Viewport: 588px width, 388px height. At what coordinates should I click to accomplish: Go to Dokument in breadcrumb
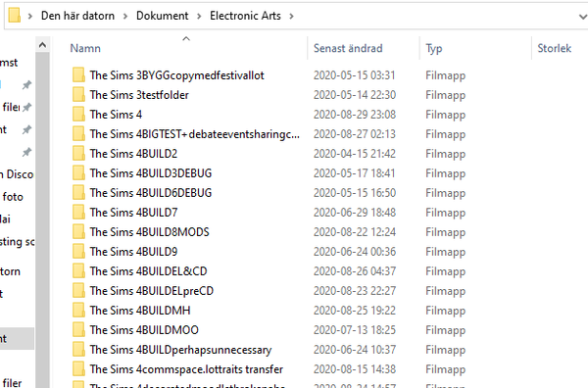click(x=162, y=16)
